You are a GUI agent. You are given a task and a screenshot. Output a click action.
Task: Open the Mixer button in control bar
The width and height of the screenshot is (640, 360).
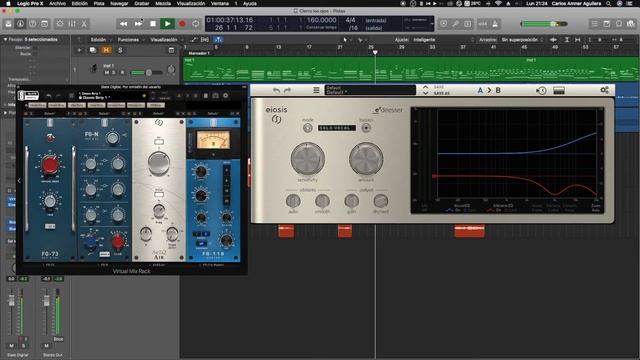(x=72, y=24)
